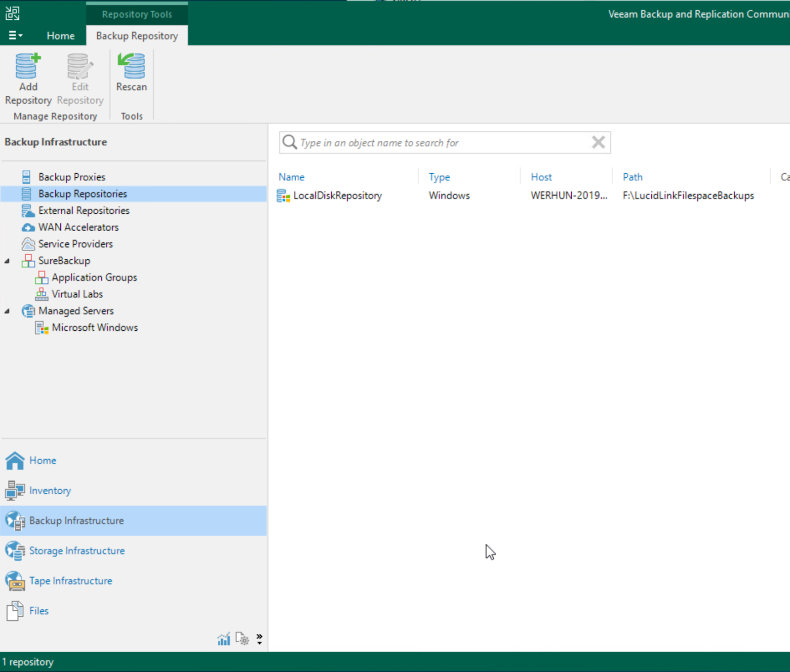Click the Home house icon
The image size is (790, 672).
click(15, 461)
